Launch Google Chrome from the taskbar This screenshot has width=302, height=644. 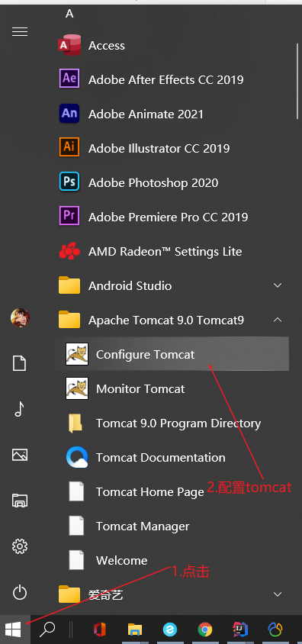point(204,630)
